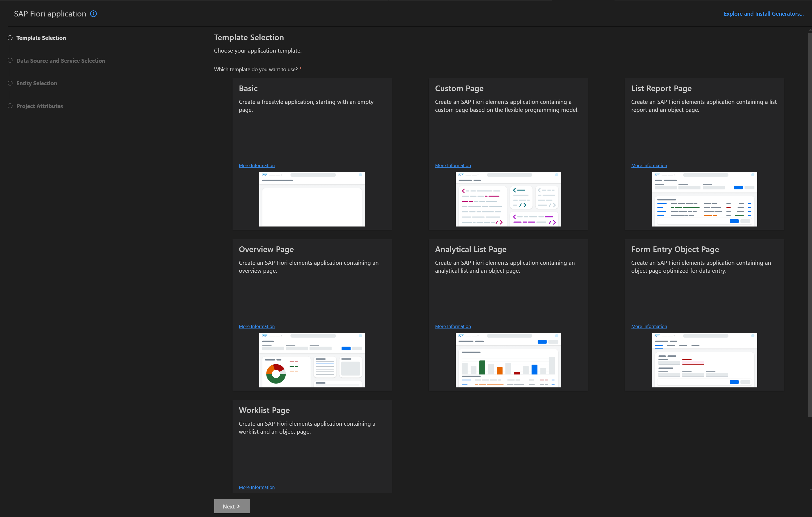Open More Information for Custom Page

453,166
